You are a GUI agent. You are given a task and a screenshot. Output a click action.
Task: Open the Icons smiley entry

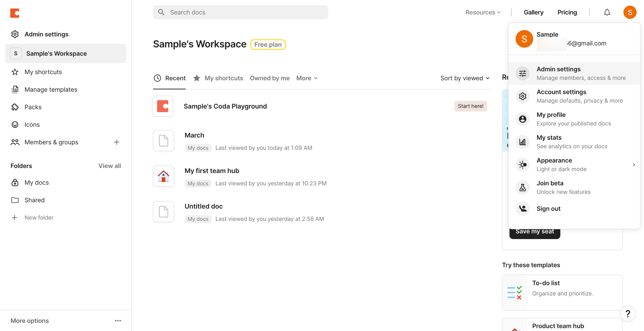click(15, 124)
